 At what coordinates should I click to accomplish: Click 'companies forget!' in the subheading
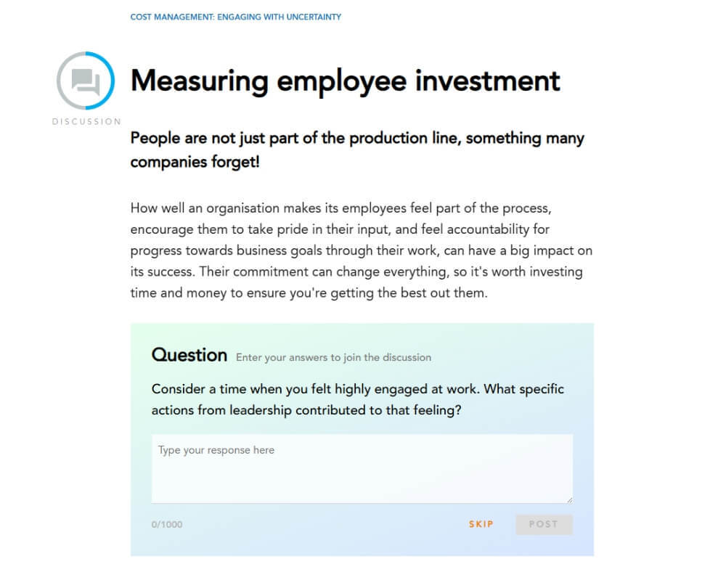[195, 161]
